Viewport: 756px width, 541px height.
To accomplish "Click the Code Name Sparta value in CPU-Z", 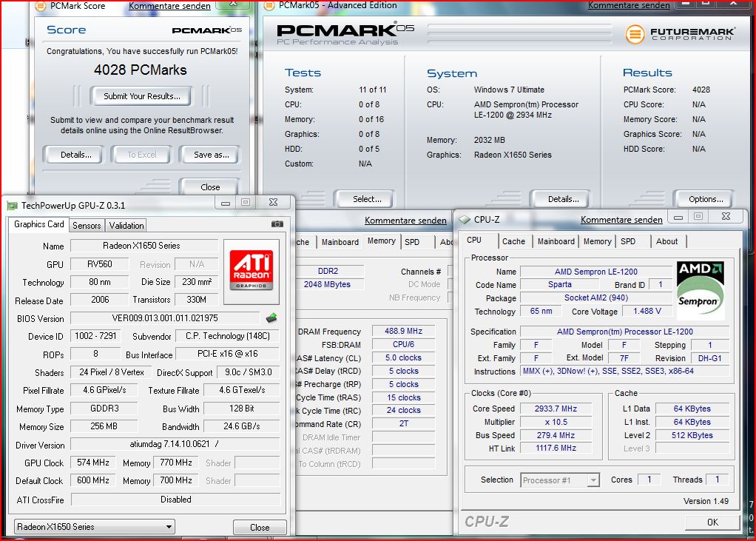I will click(560, 285).
